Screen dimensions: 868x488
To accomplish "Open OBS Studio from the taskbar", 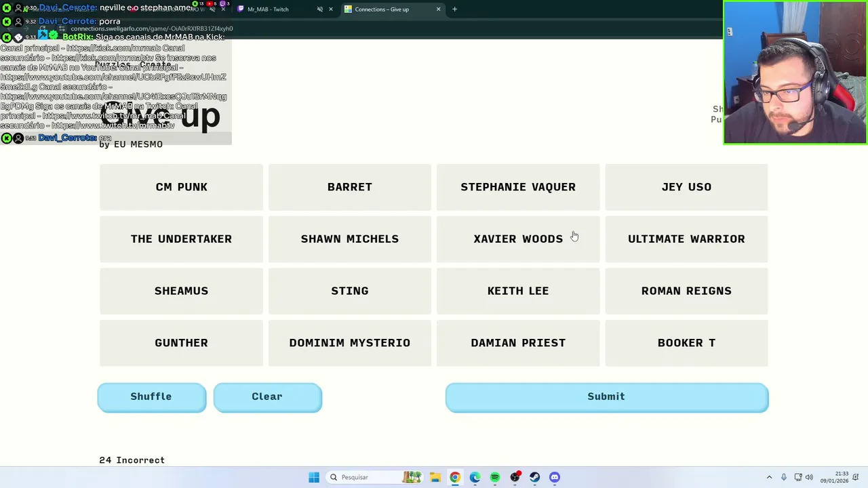I will tap(515, 477).
